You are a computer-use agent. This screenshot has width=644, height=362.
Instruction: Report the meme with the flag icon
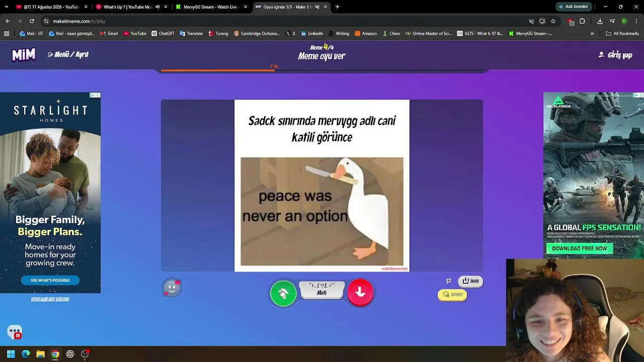point(449,281)
